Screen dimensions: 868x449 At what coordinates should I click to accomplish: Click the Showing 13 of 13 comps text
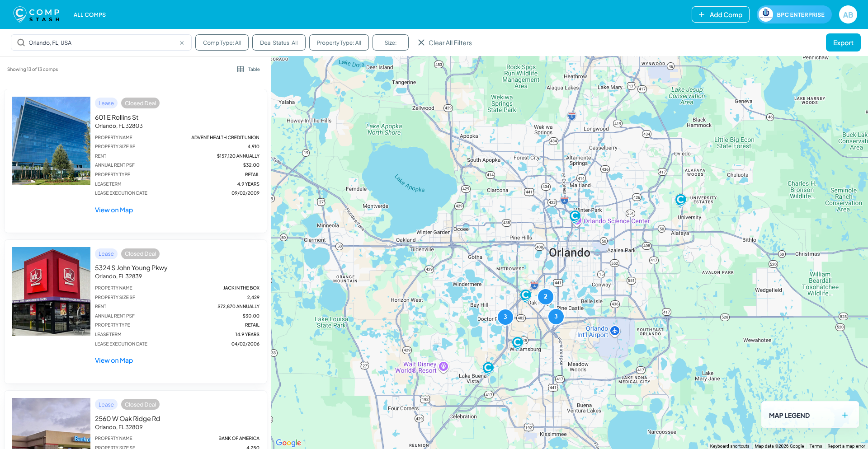click(x=33, y=69)
